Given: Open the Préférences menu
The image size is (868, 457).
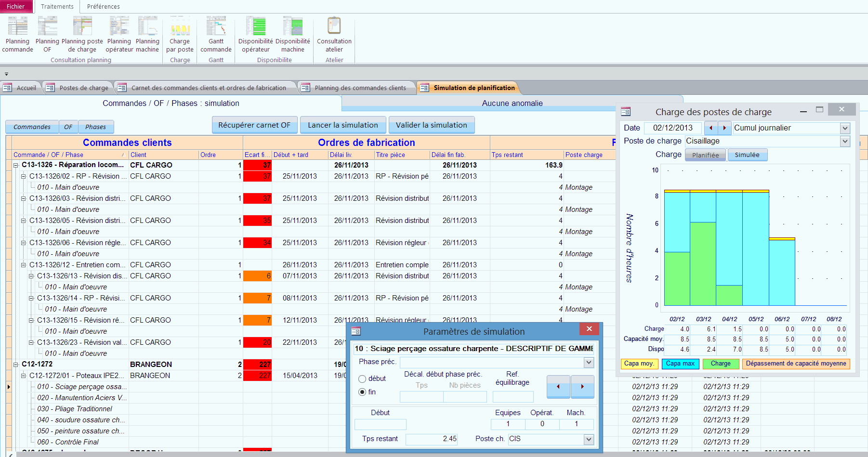Looking at the screenshot, I should pos(103,7).
